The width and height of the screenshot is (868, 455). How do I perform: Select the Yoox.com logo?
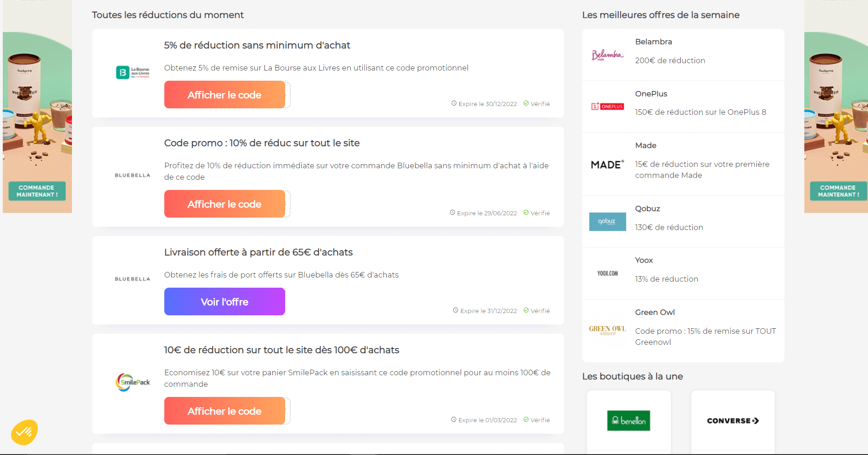[x=607, y=273]
